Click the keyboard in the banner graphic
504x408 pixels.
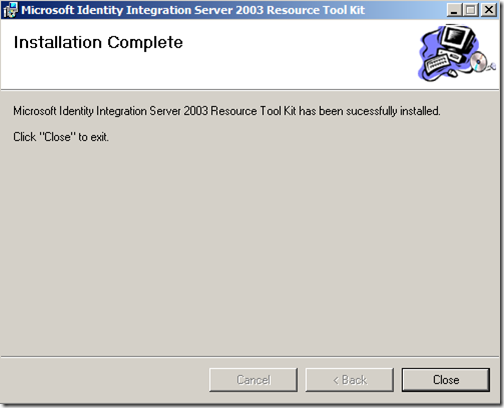(x=436, y=63)
